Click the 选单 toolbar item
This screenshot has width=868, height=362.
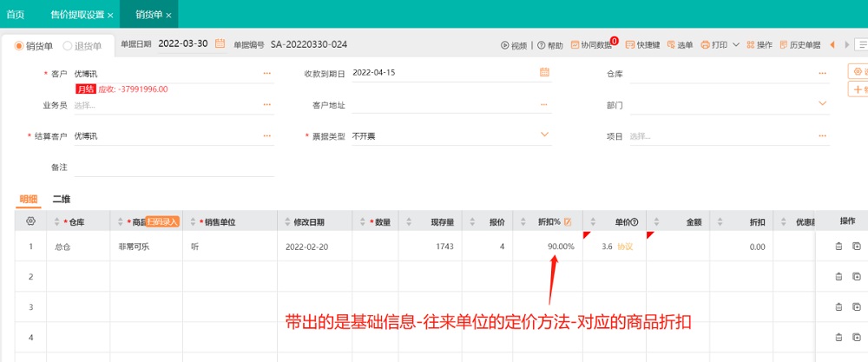click(x=680, y=45)
